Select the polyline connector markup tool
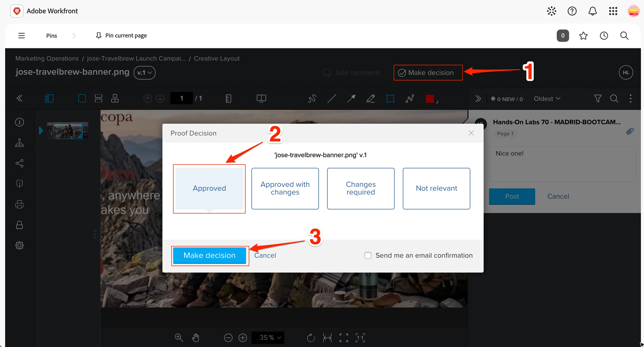 click(409, 99)
